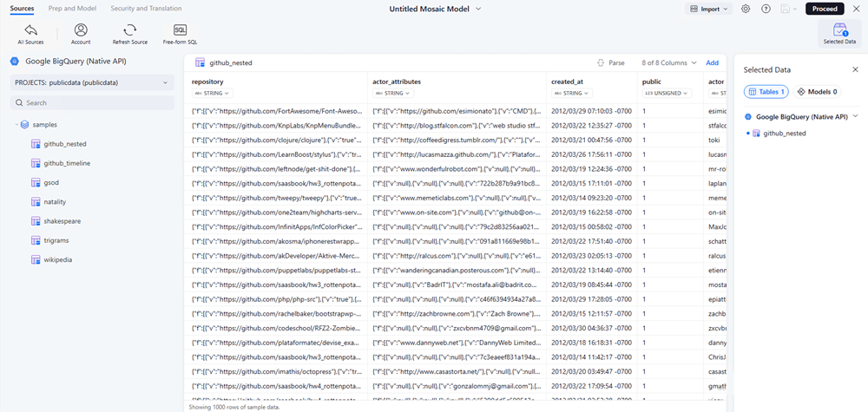Switch to Prep and Model tab
868x412 pixels.
73,8
